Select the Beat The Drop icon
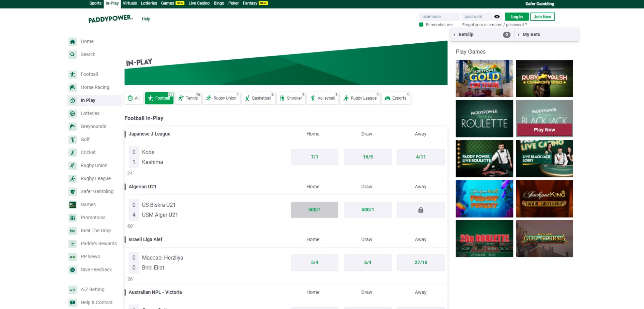The image size is (644, 309). [73, 231]
